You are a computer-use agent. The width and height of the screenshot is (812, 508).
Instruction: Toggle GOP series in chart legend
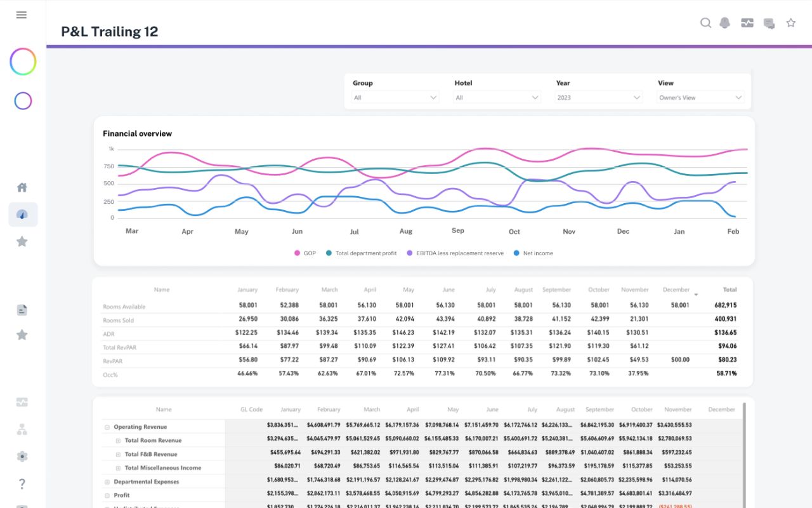(x=304, y=253)
